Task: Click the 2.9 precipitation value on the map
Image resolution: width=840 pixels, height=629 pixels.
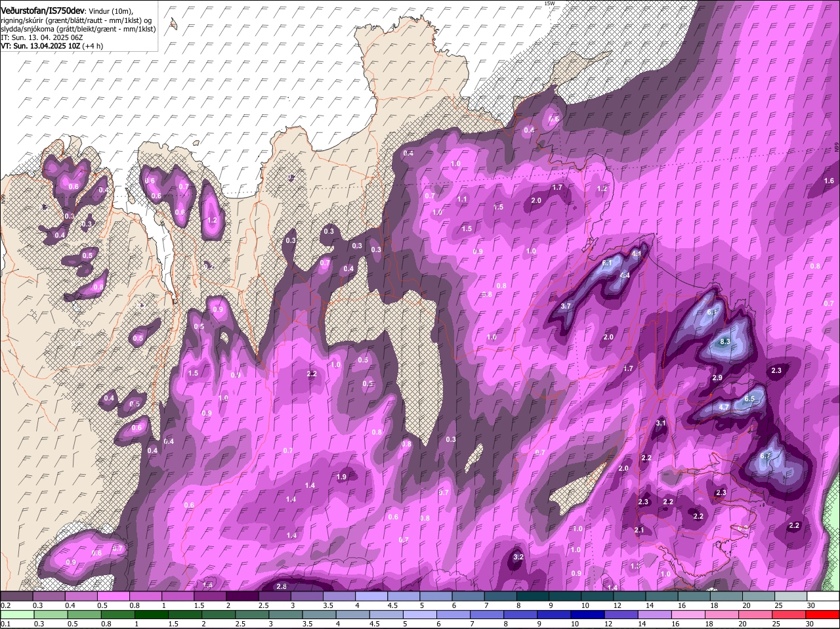Action: (717, 378)
